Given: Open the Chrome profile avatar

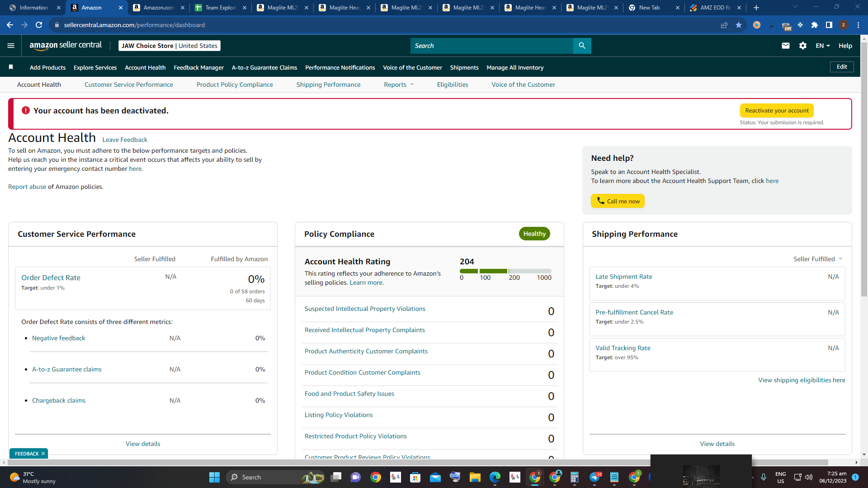Looking at the screenshot, I should [844, 25].
